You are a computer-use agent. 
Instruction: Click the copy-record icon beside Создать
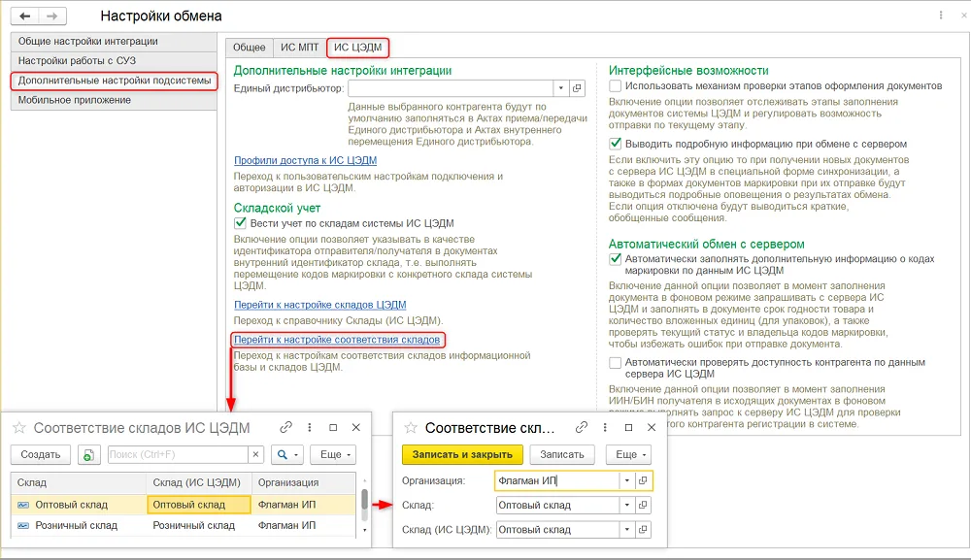coord(89,455)
